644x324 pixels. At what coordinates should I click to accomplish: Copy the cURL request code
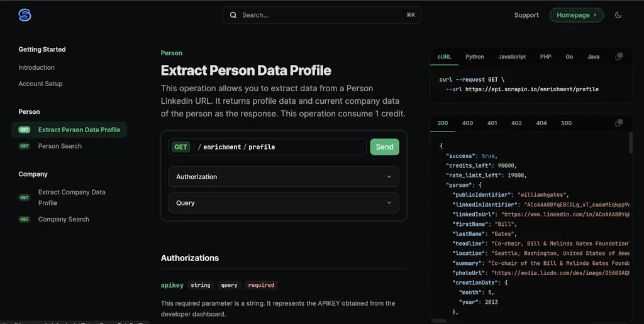click(x=619, y=57)
